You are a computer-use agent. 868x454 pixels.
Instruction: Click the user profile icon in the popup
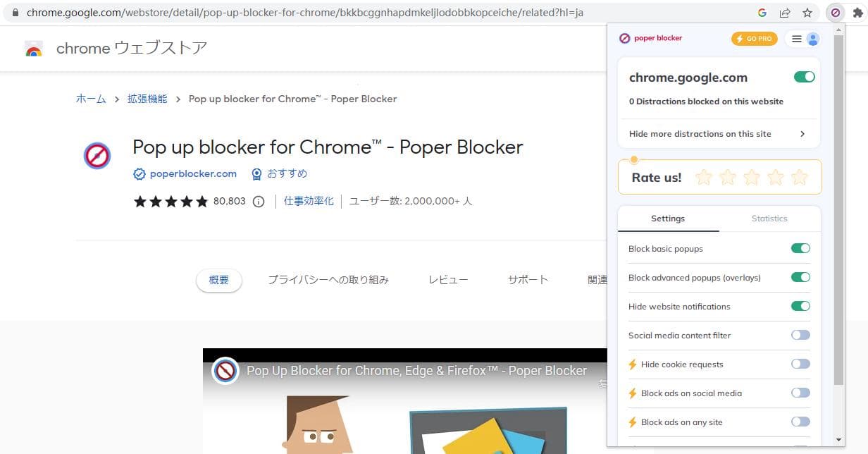(x=814, y=38)
